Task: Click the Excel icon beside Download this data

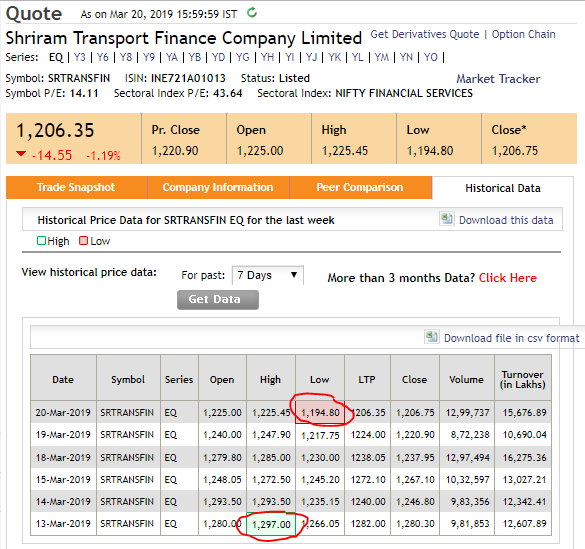Action: 447,219
